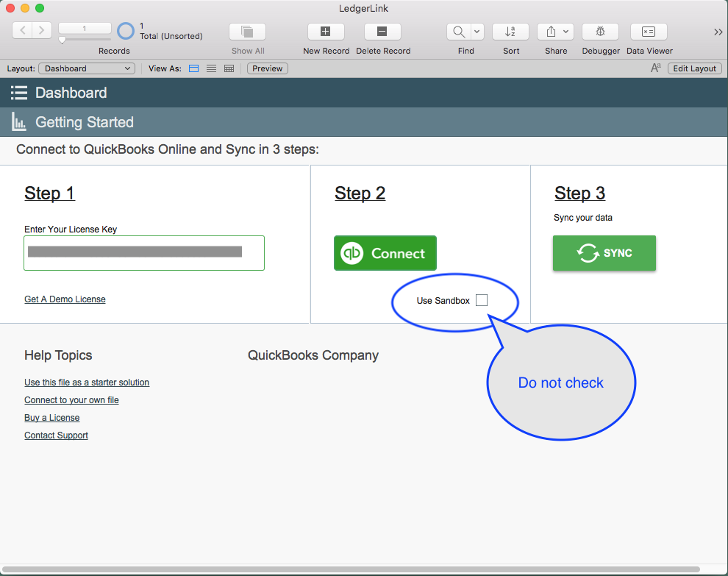The width and height of the screenshot is (728, 576).
Task: Create a New Record
Action: click(326, 32)
